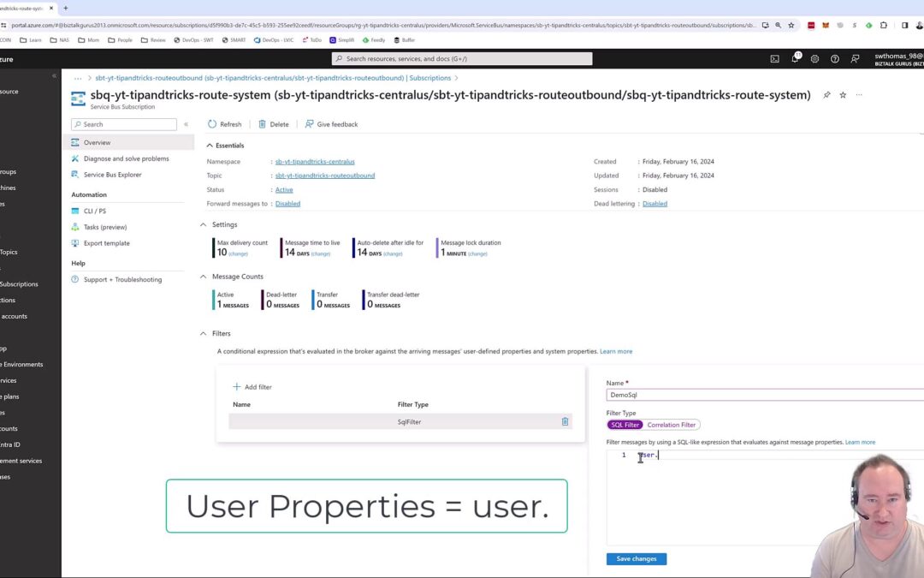This screenshot has width=924, height=578.
Task: Open the Learn bookmark folder
Action: 31,40
